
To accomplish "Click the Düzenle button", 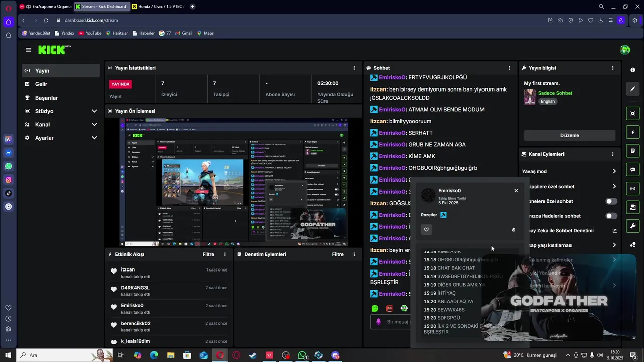I will (570, 135).
